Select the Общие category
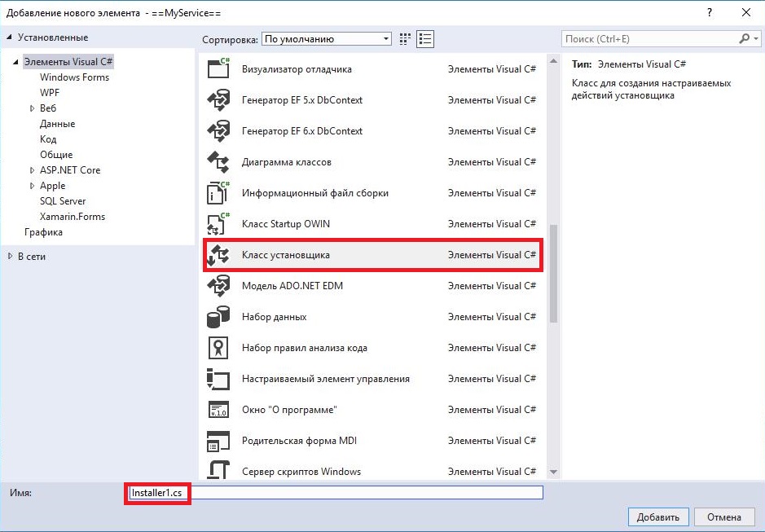Viewport: 765px width, 532px height. (56, 155)
